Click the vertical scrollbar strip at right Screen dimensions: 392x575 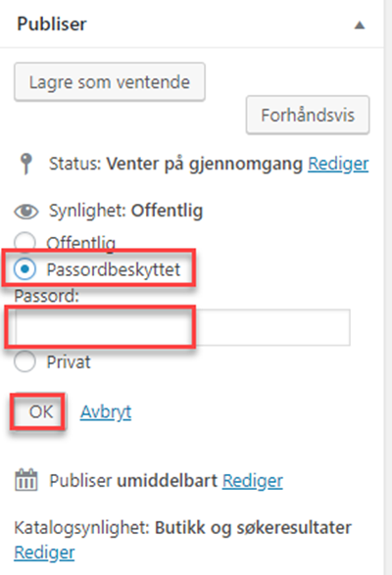(x=388, y=288)
